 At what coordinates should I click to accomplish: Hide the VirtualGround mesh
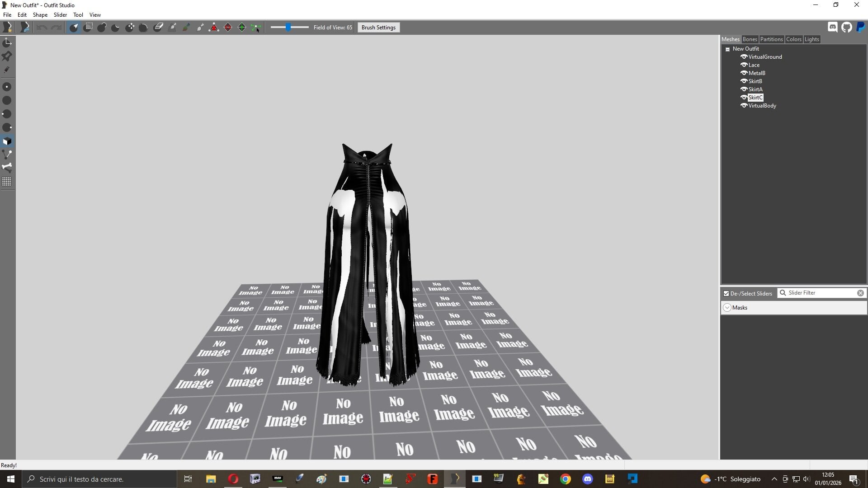tap(744, 57)
